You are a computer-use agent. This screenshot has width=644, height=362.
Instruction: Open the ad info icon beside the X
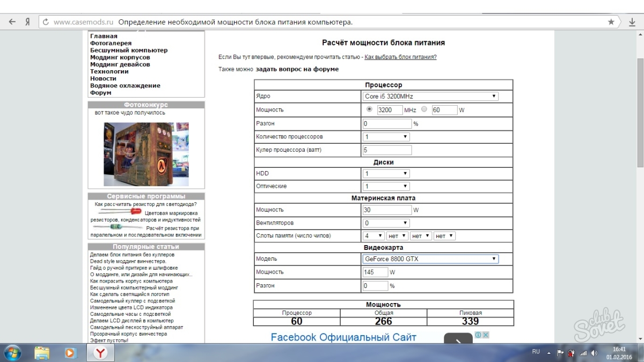(478, 335)
